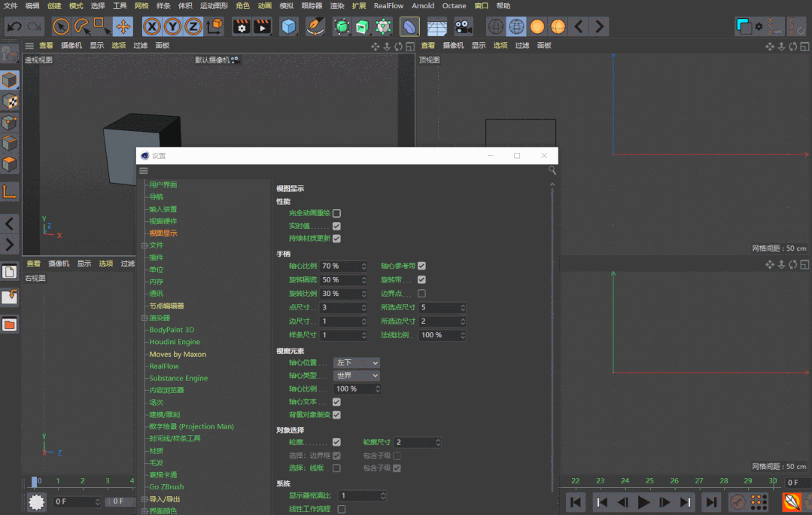Uncheck the 轴心参考带 checkbox
This screenshot has width=812, height=515.
(x=421, y=266)
